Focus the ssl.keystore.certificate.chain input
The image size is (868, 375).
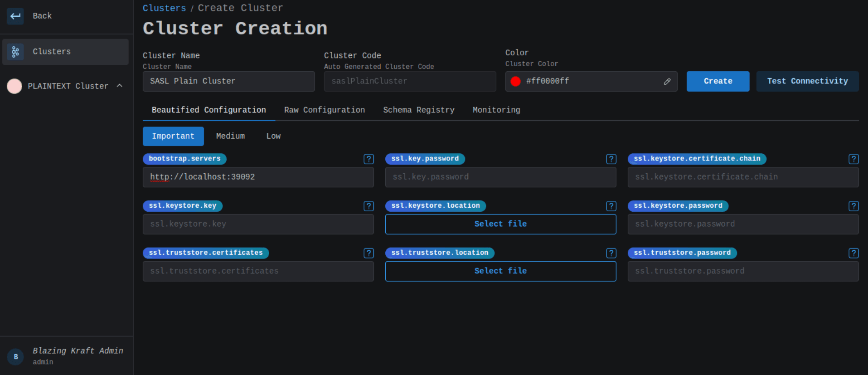click(x=743, y=177)
